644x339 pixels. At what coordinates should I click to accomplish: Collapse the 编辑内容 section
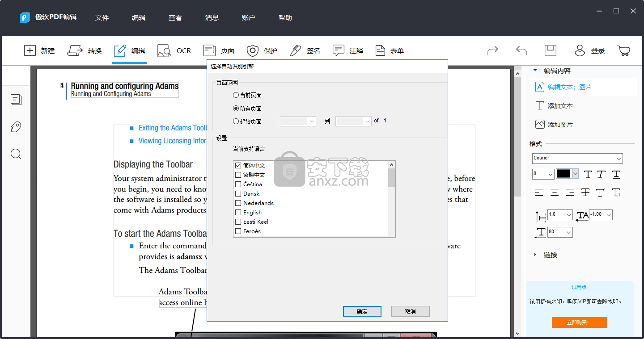535,71
